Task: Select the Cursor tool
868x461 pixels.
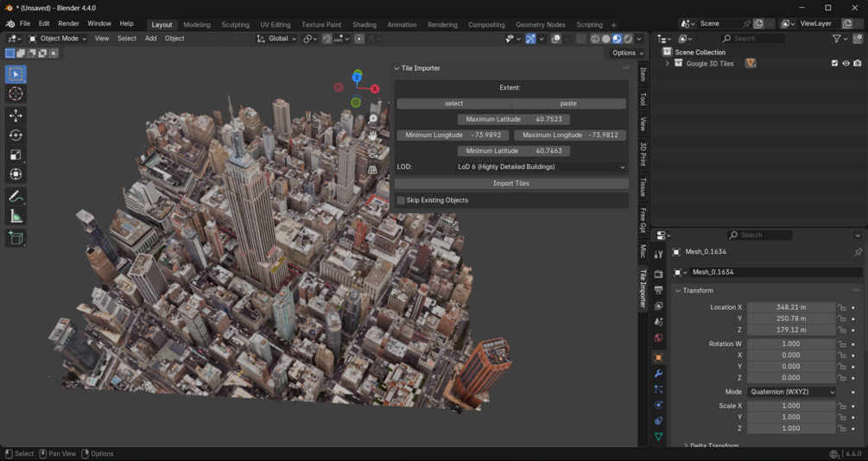Action: 16,93
